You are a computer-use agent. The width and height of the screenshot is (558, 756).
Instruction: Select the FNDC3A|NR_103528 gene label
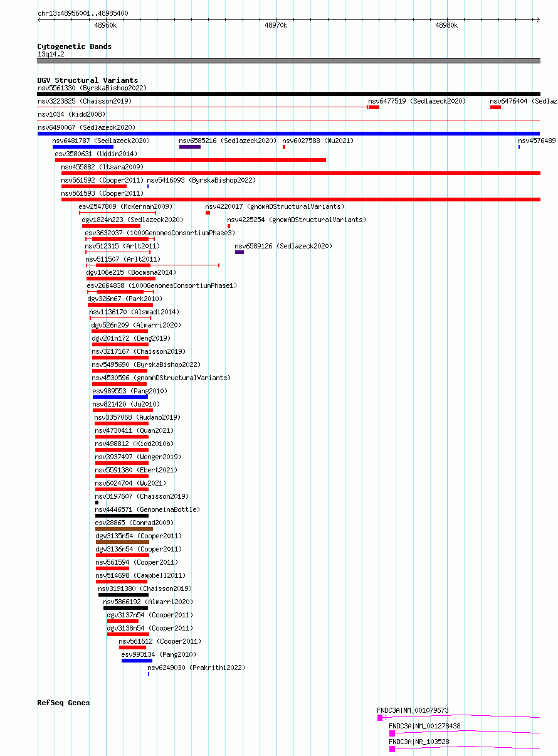419,742
